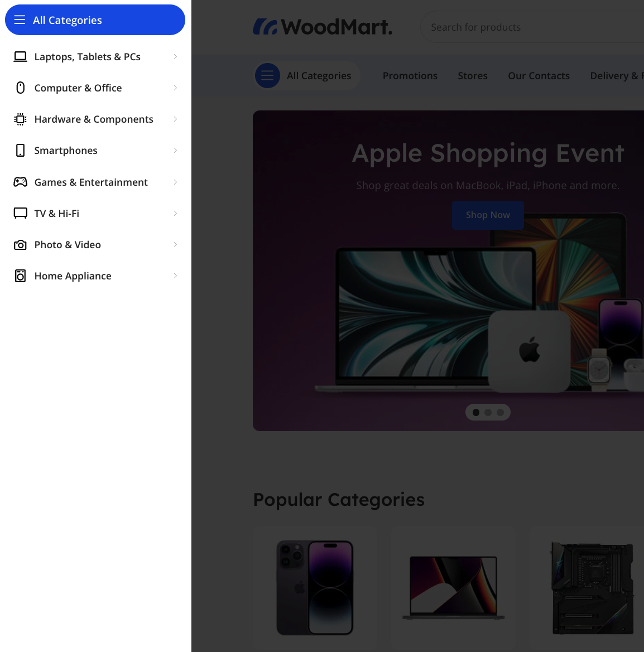
Task: Click the gamepad icon for Games & Entertainment
Action: pyautogui.click(x=20, y=182)
